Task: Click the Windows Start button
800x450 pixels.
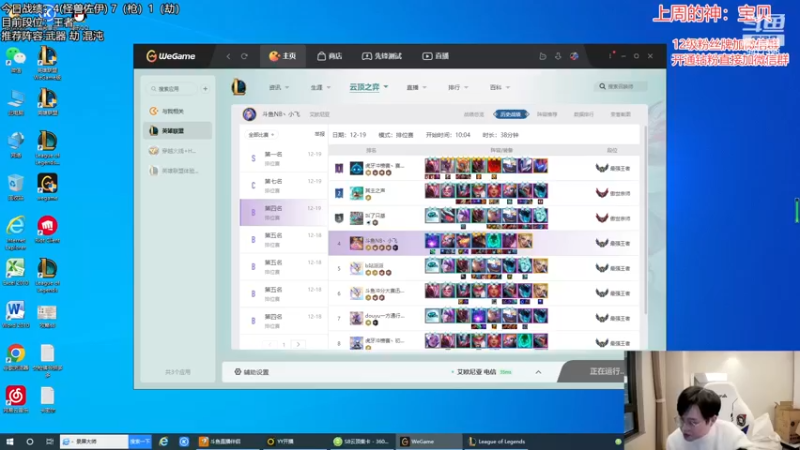Action: click(x=10, y=442)
